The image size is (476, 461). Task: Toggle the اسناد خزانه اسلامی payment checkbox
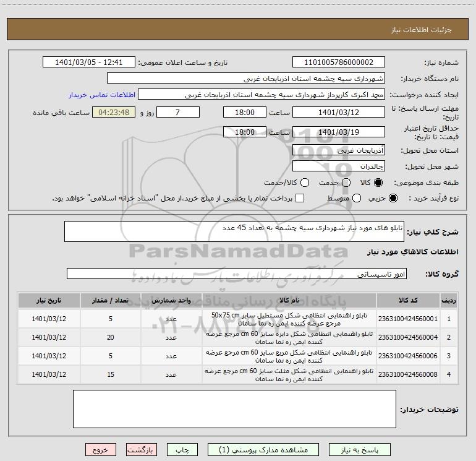(300, 198)
